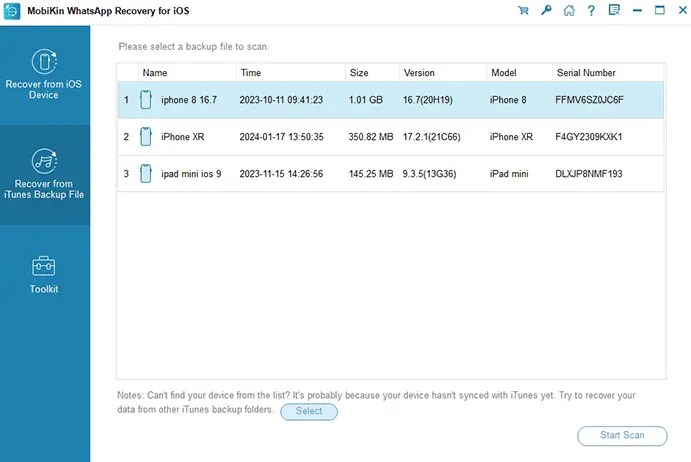Click the device icon beside ipad mini ios 9
The width and height of the screenshot is (691, 462).
click(x=146, y=174)
